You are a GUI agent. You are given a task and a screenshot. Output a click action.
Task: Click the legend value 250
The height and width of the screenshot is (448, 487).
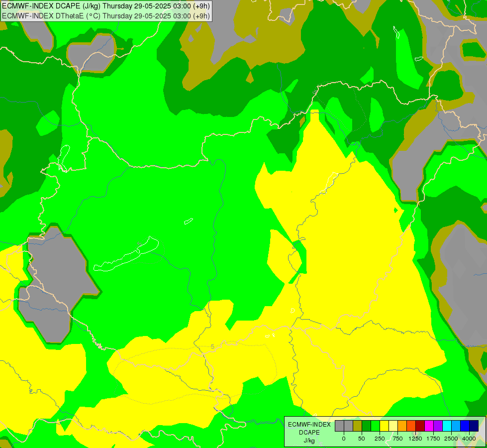(380, 439)
